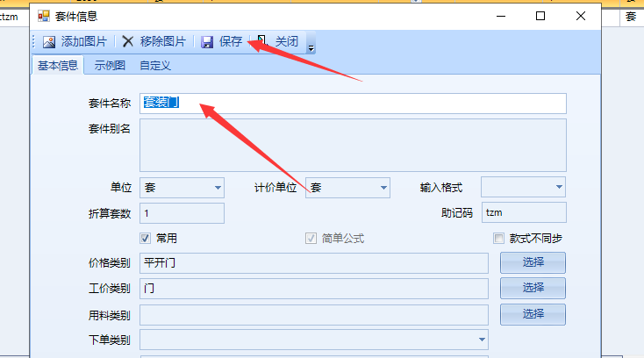Expand the 计价单位 dropdown list
Screen dimensions: 644x358
(x=383, y=188)
